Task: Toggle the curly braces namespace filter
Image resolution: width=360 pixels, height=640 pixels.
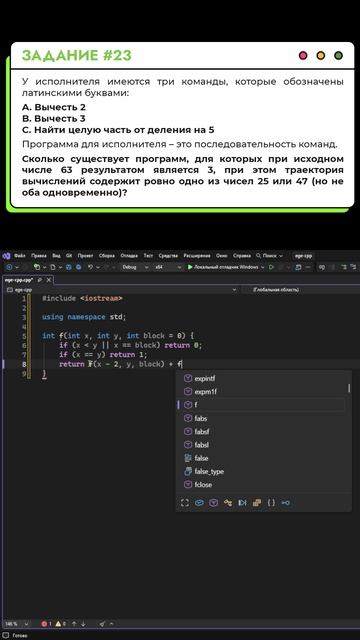Action: click(271, 503)
